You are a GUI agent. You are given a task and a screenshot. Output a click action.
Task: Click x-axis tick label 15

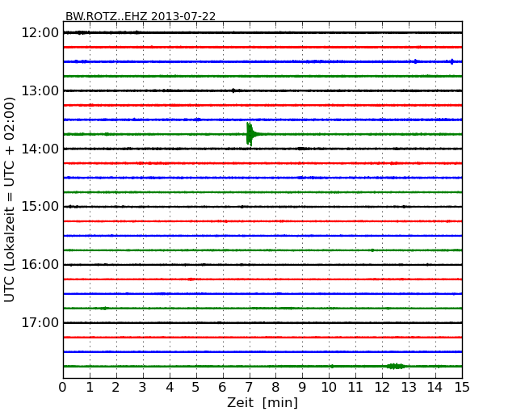[x=462, y=388]
